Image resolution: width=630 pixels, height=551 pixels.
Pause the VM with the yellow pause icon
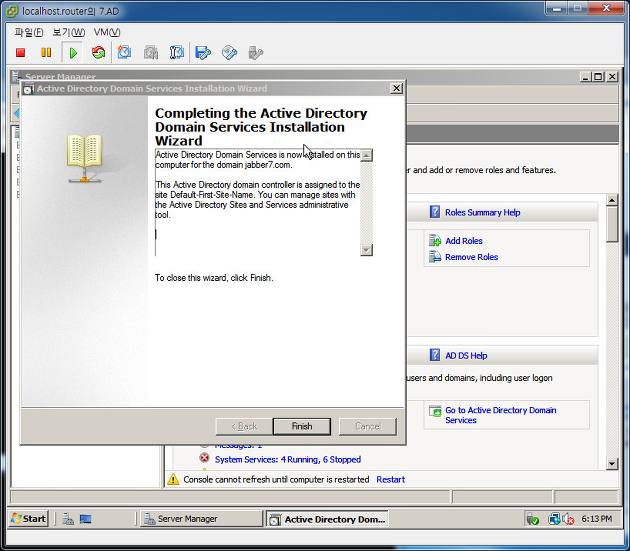[46, 53]
